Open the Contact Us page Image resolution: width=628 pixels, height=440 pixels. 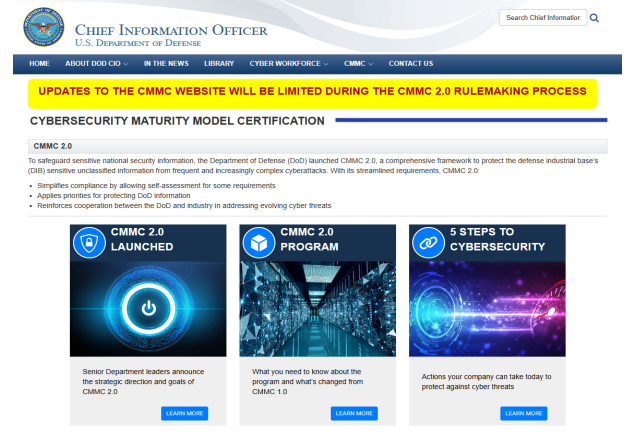(411, 64)
